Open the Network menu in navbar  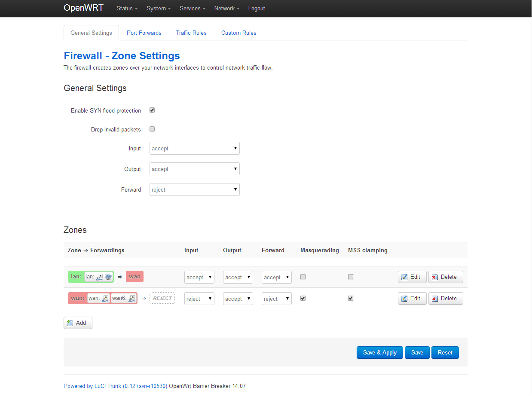click(227, 8)
